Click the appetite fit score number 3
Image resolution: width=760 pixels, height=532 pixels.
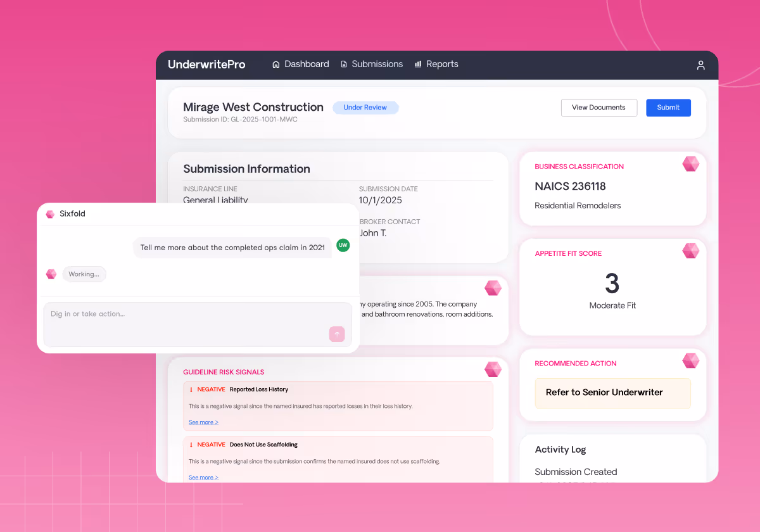click(612, 284)
